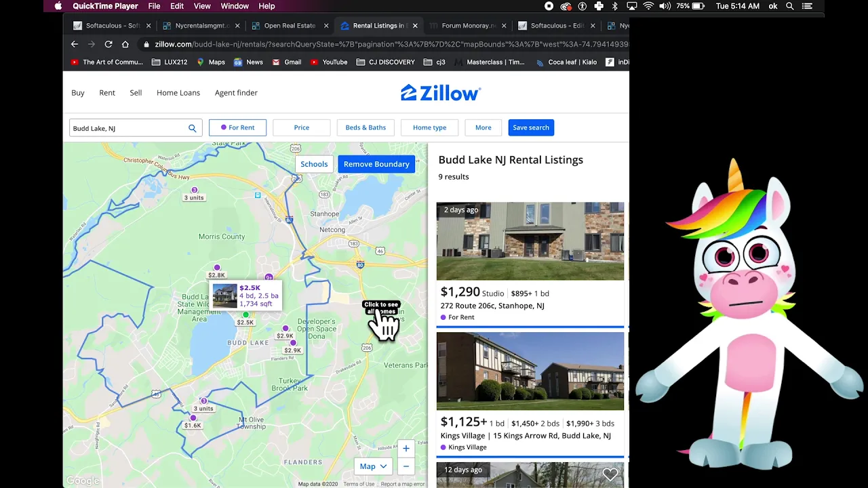The height and width of the screenshot is (488, 868).
Task: Open the Home Loans link
Action: (178, 93)
